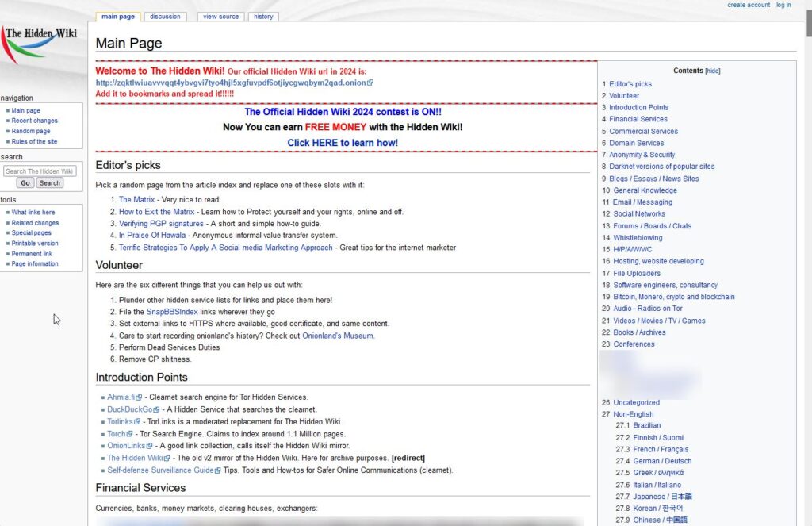Click the official onion URL link
Image resolution: width=812 pixels, height=526 pixels.
coord(231,83)
